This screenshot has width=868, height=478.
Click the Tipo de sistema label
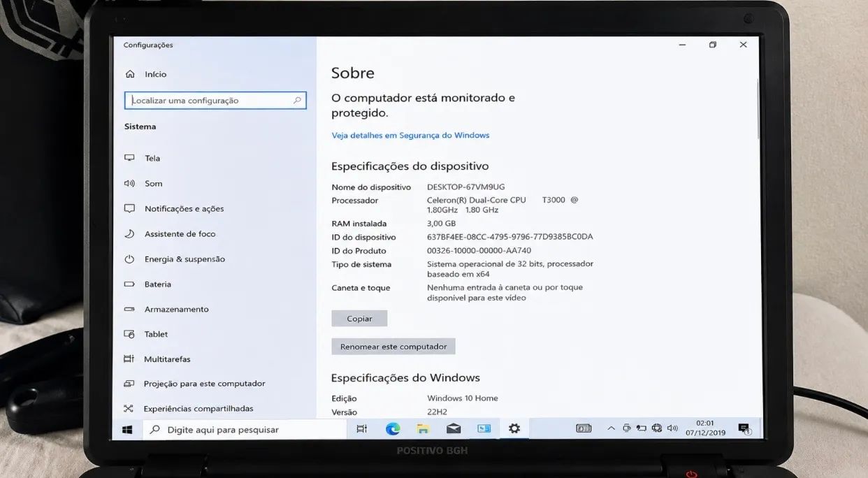pos(361,264)
